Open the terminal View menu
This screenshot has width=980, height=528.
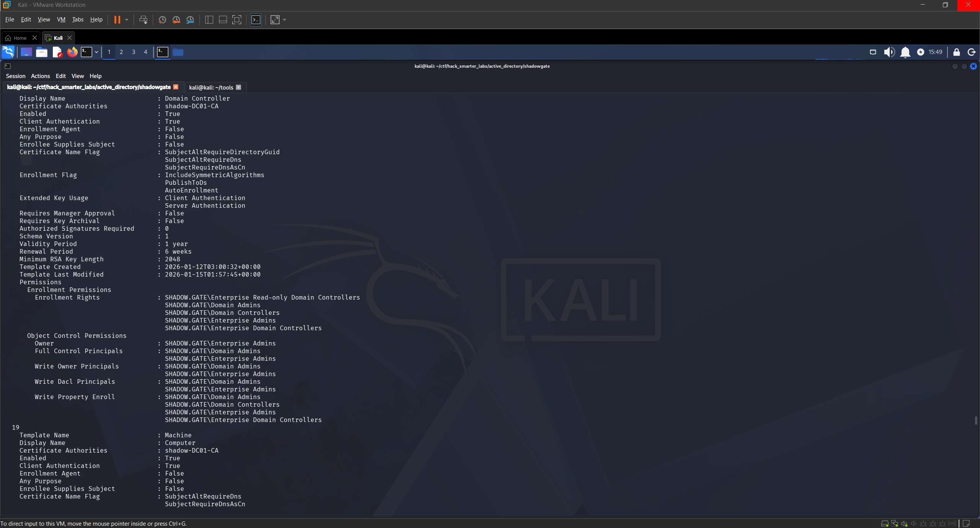78,76
